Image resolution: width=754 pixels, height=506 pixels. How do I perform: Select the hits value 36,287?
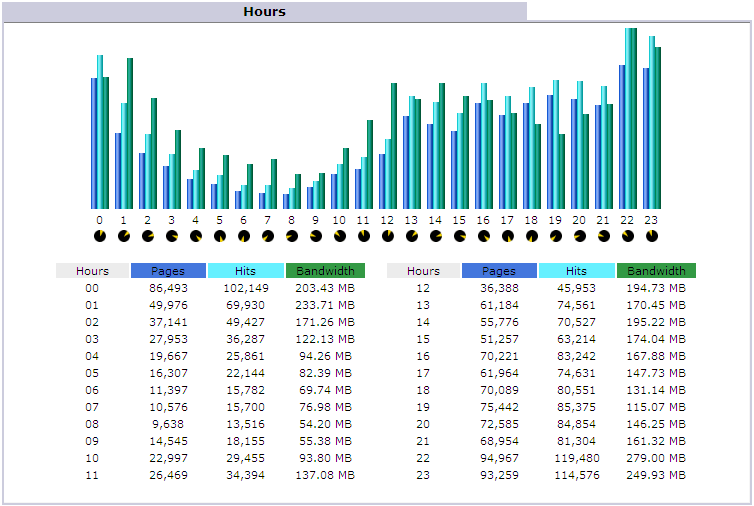coord(246,339)
